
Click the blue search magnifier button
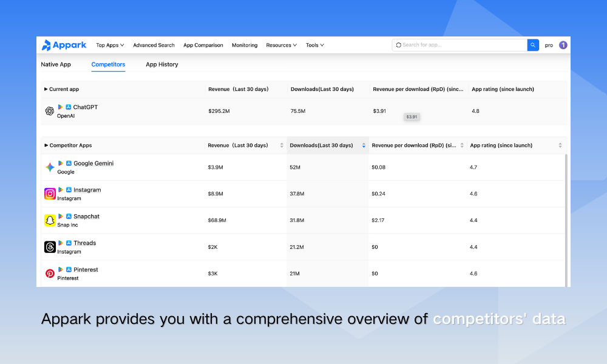click(x=533, y=45)
